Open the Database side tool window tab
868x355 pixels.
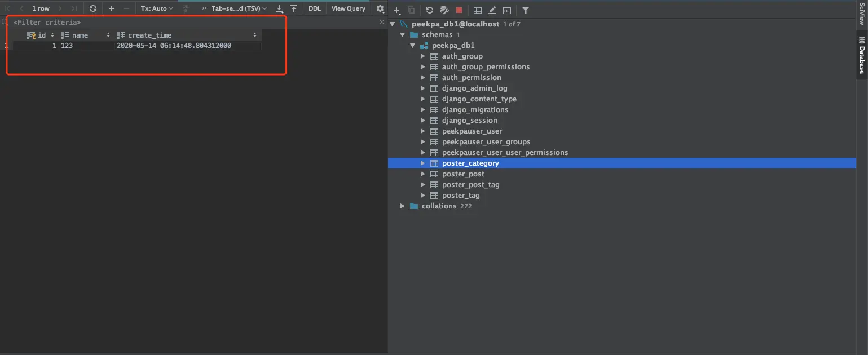(862, 56)
